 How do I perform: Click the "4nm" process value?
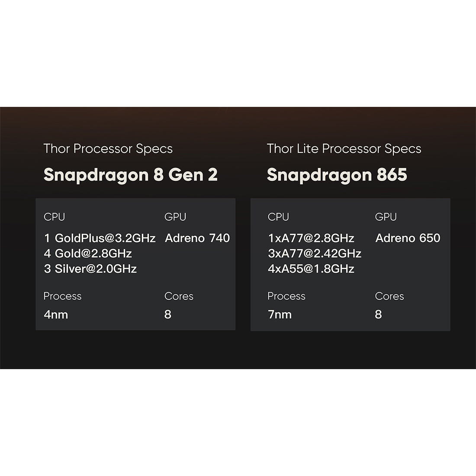56,315
